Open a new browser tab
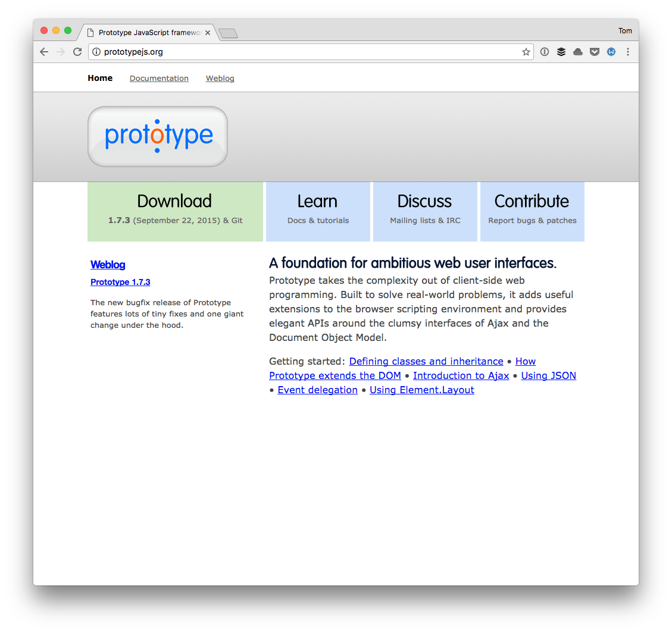The width and height of the screenshot is (672, 633). coord(228,33)
